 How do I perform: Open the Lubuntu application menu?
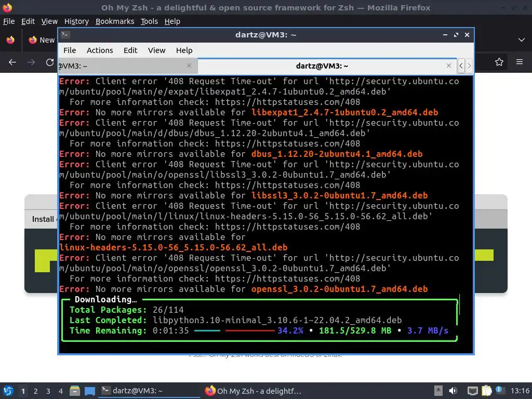(x=8, y=391)
